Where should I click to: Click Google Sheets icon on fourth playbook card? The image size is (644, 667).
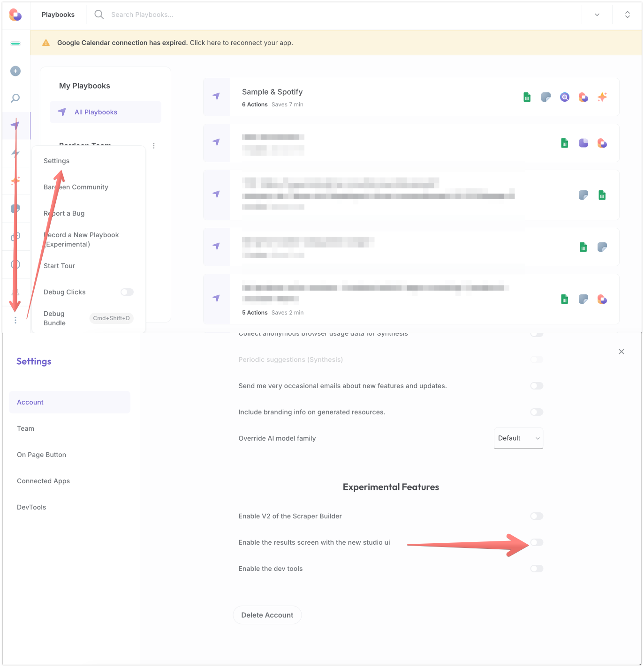tap(583, 247)
